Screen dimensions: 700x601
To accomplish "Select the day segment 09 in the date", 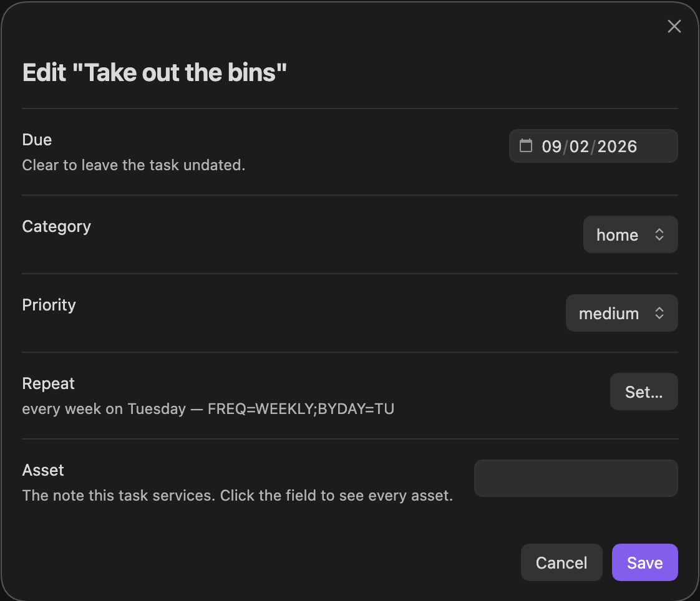I will 552,147.
